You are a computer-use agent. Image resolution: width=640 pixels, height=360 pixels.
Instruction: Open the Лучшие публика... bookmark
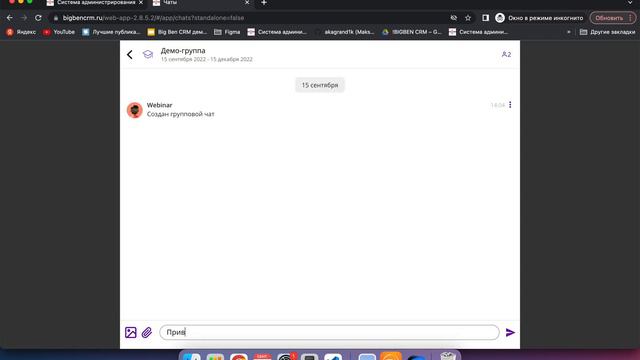(111, 32)
